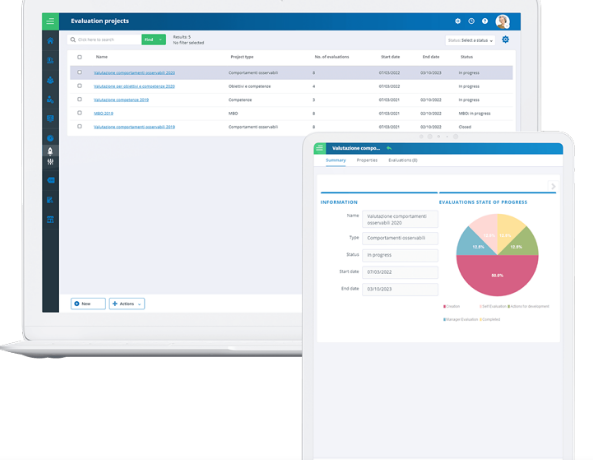The image size is (593, 460).
Task: Open the user avatar profile picture
Action: 502,21
